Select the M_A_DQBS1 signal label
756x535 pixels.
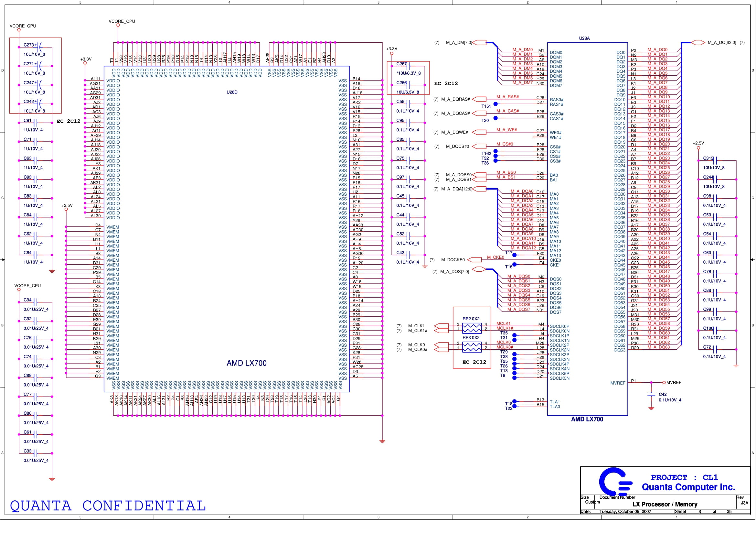(x=459, y=180)
